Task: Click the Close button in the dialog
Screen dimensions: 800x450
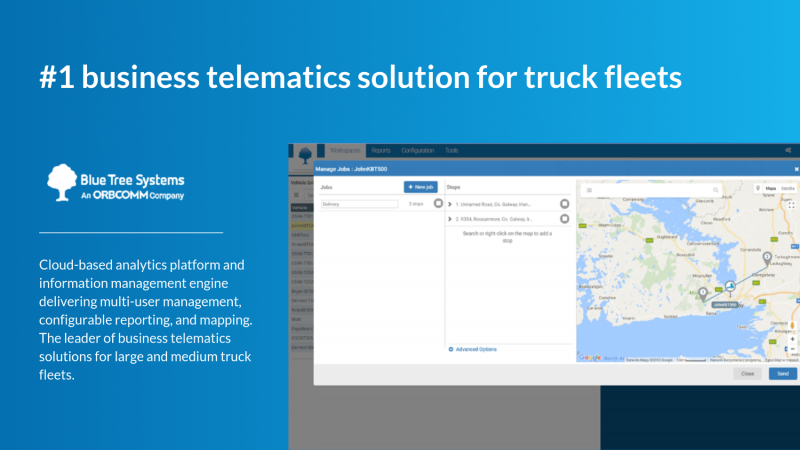Action: coord(747,374)
